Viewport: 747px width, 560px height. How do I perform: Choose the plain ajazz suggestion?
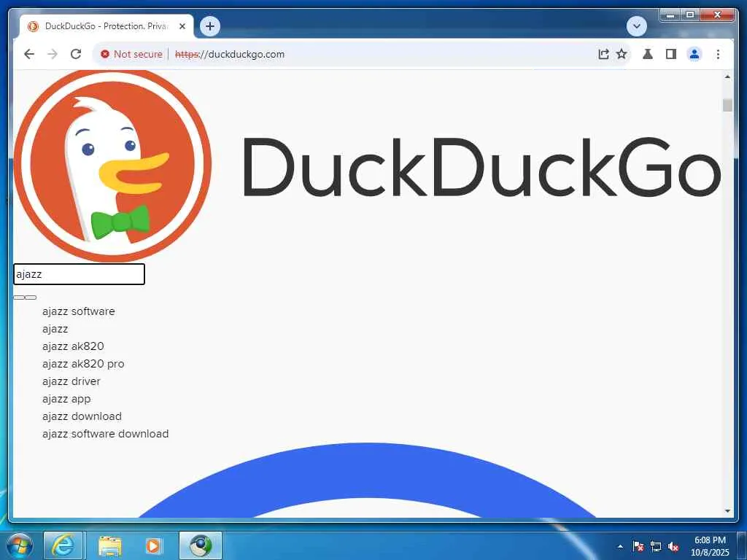point(55,329)
